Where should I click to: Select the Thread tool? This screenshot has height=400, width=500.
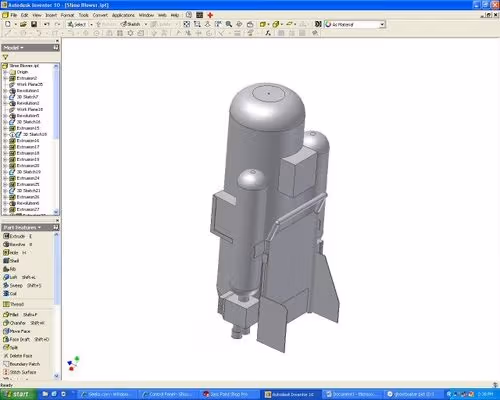point(13,304)
